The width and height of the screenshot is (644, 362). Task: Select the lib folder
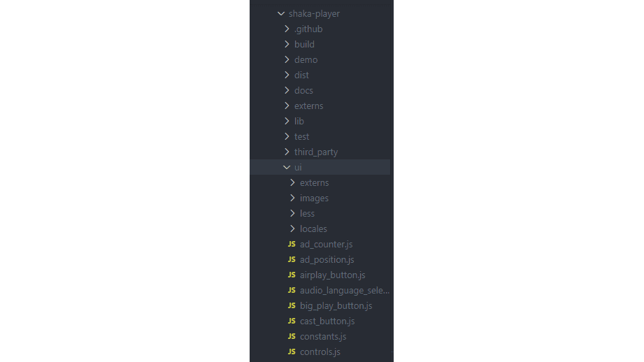click(299, 121)
